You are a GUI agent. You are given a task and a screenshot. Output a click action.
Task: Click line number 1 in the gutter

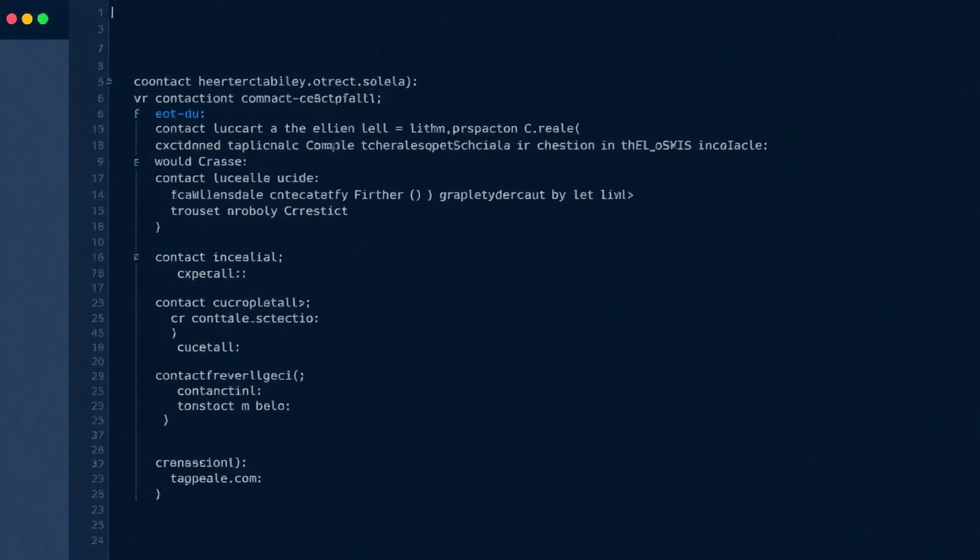tap(101, 13)
